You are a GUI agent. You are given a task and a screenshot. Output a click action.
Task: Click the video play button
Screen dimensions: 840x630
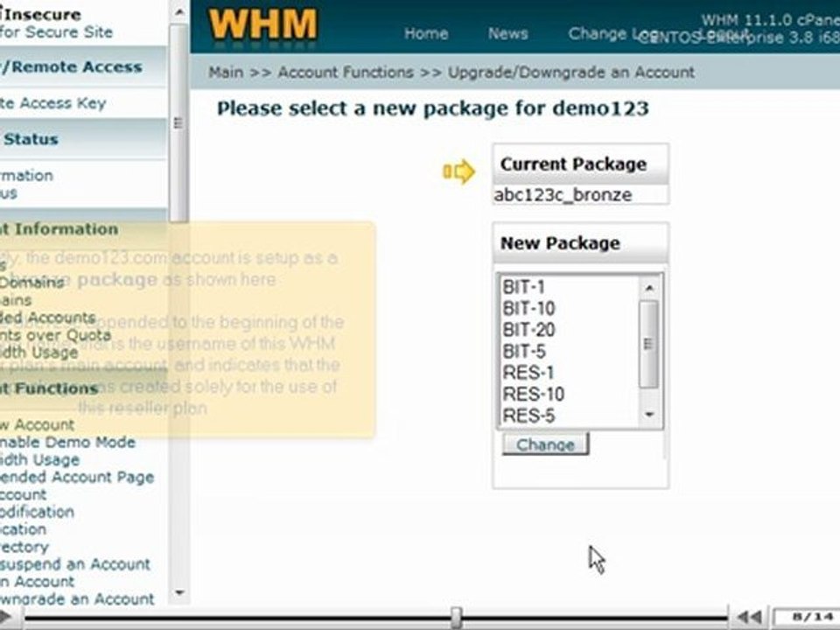tap(8, 618)
